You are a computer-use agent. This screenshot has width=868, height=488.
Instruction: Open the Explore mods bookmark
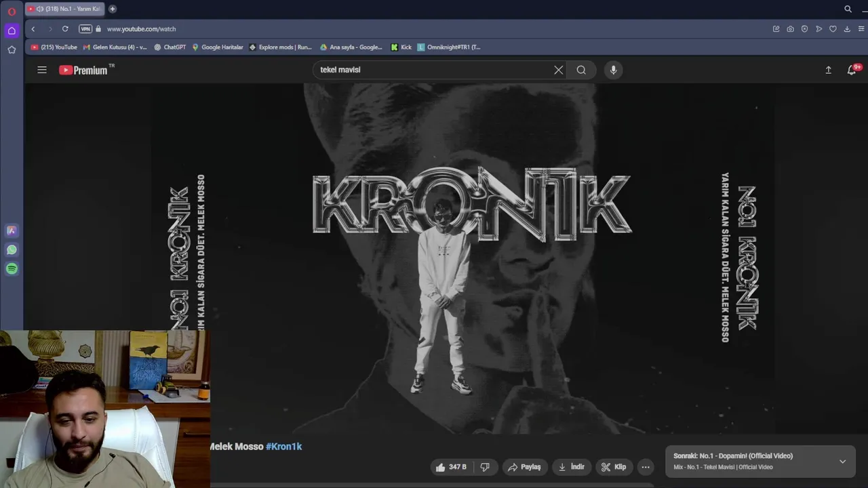[281, 47]
